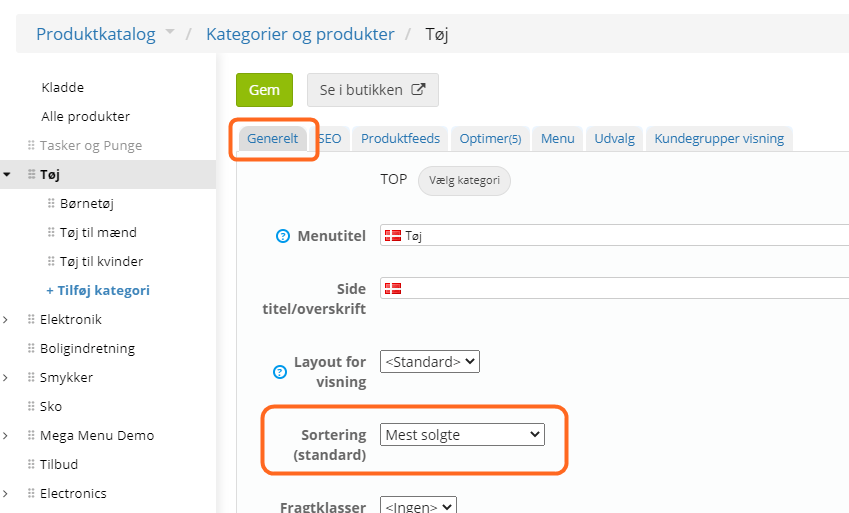Expand the Smykker category
The width and height of the screenshot is (849, 513).
coord(5,378)
